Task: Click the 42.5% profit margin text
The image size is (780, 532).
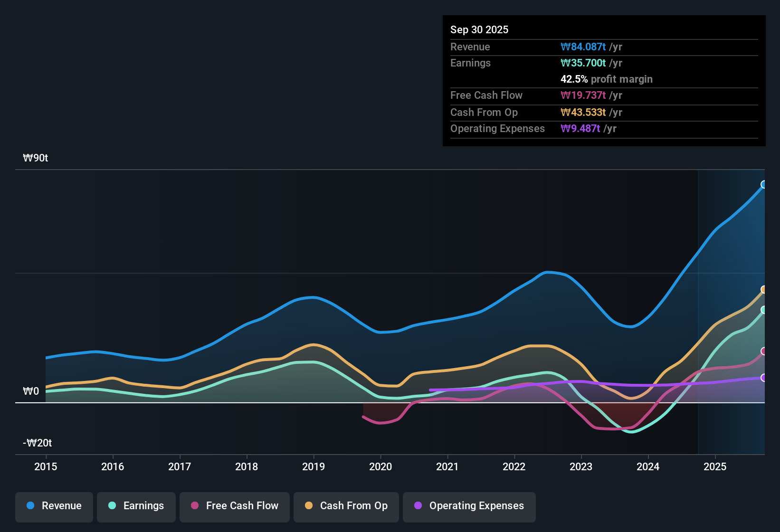Action: pos(607,79)
